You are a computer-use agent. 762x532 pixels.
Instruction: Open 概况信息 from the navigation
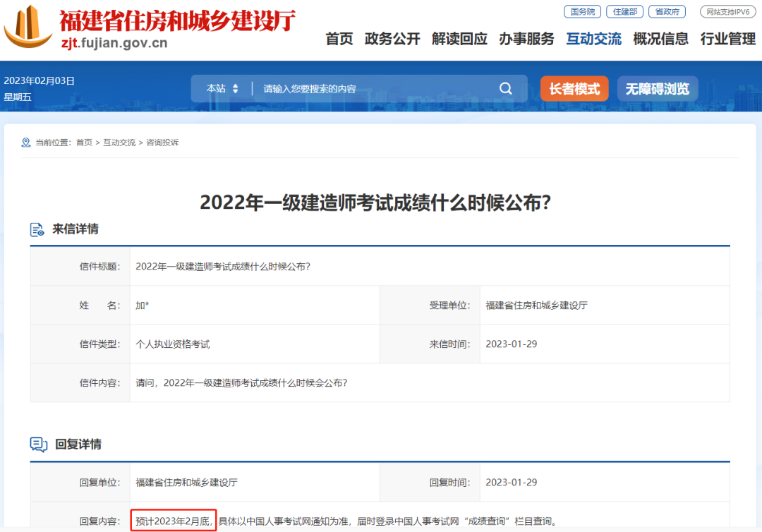pos(660,40)
